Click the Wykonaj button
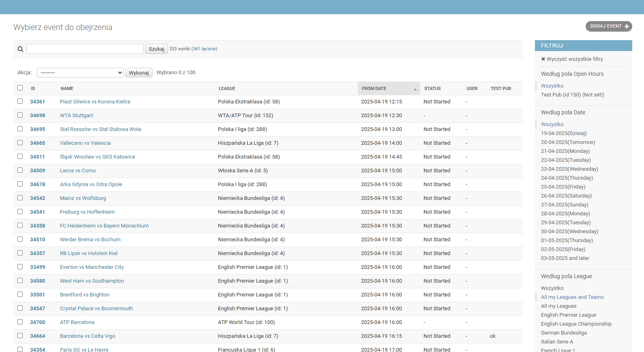The image size is (644, 352). coord(139,73)
